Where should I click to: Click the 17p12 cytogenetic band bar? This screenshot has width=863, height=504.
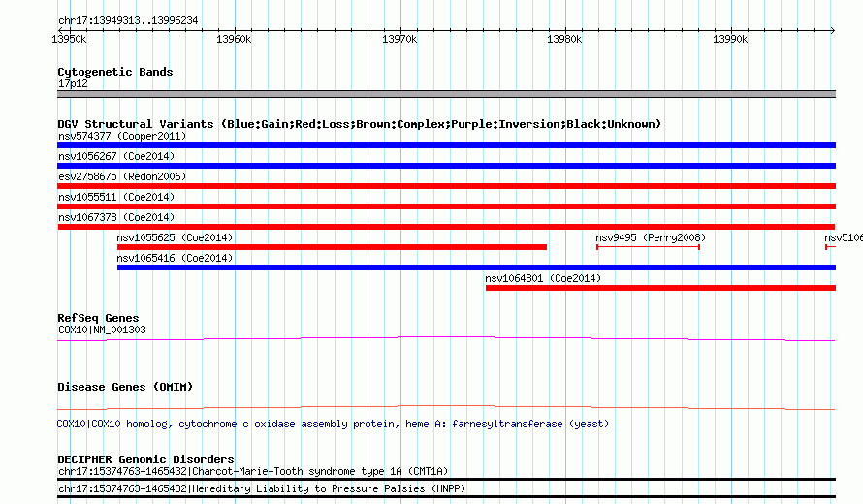[446, 94]
